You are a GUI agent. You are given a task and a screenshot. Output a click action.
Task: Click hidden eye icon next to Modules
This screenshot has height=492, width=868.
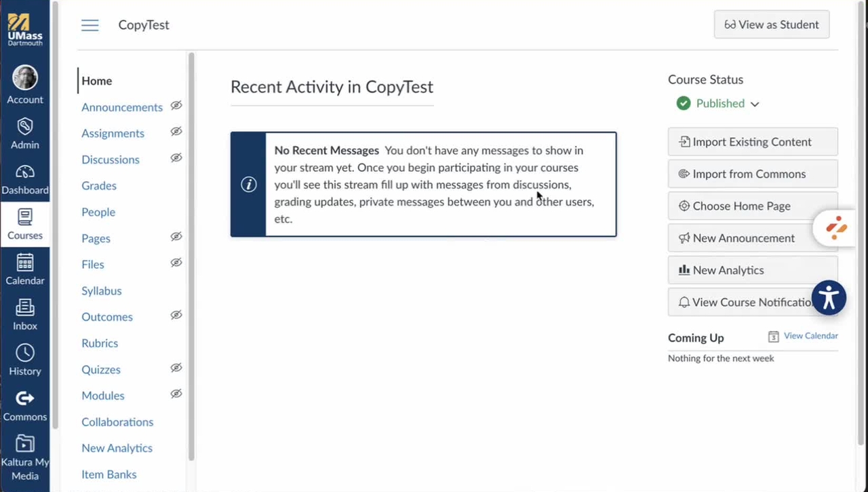tap(176, 394)
